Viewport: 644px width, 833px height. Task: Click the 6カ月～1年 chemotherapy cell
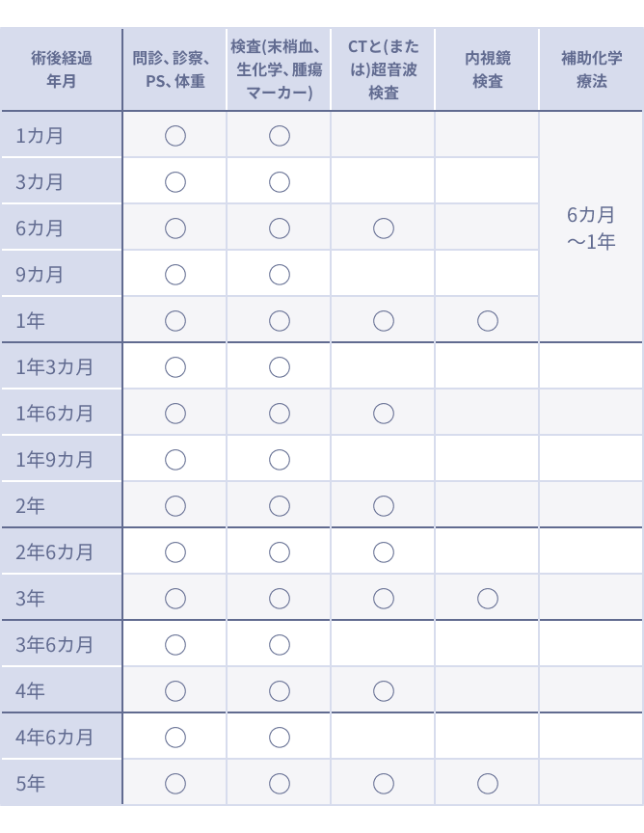(x=591, y=228)
